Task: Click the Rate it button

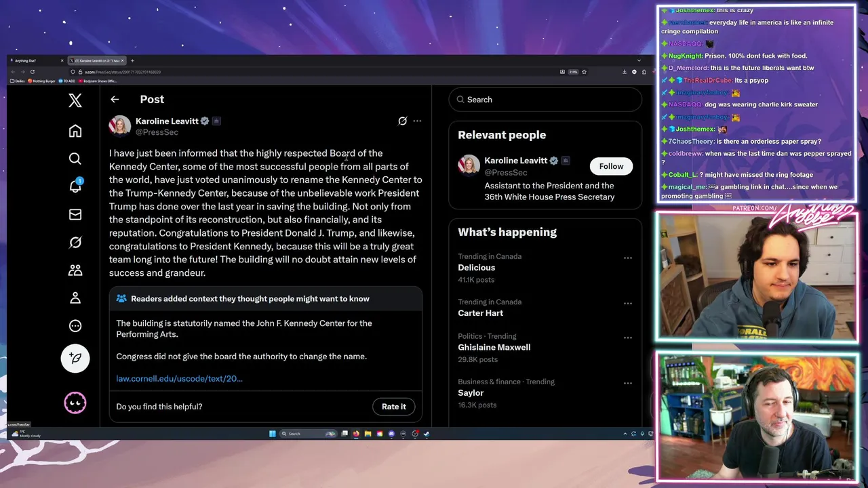Action: pos(394,407)
